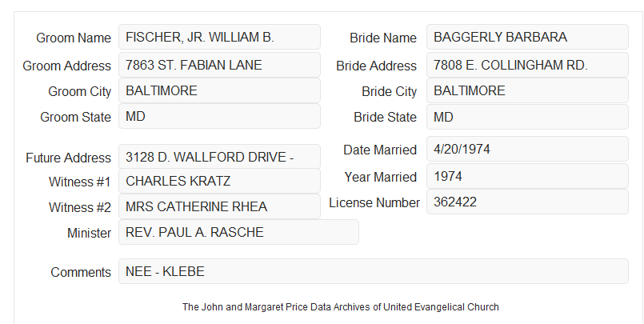Click the Groom State field
Image resolution: width=644 pixels, height=324 pixels.
219,116
